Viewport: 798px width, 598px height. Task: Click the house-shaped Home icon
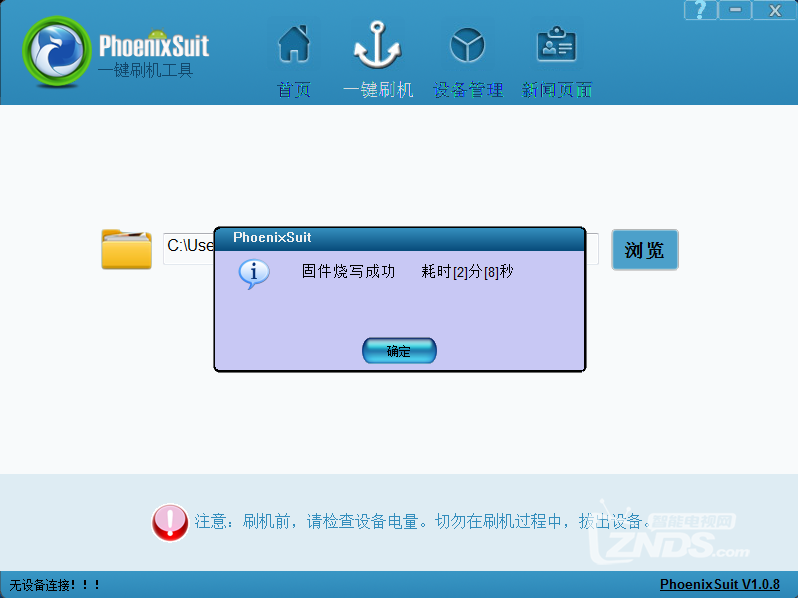pos(293,44)
